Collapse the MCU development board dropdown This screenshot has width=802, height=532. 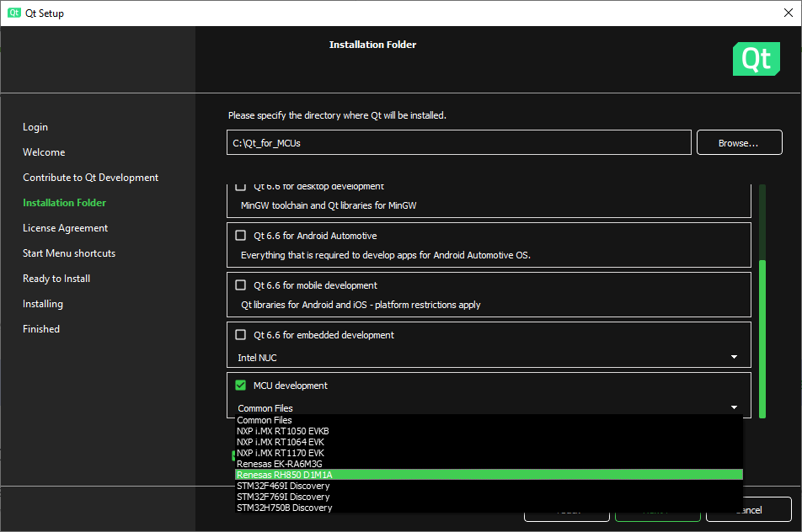coord(733,407)
